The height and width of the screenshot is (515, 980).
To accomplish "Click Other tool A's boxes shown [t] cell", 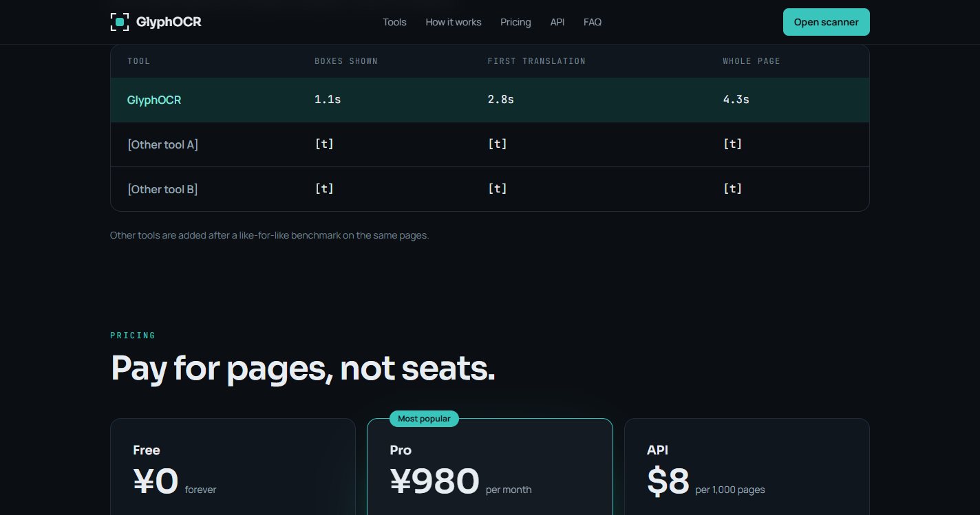I will tap(324, 144).
